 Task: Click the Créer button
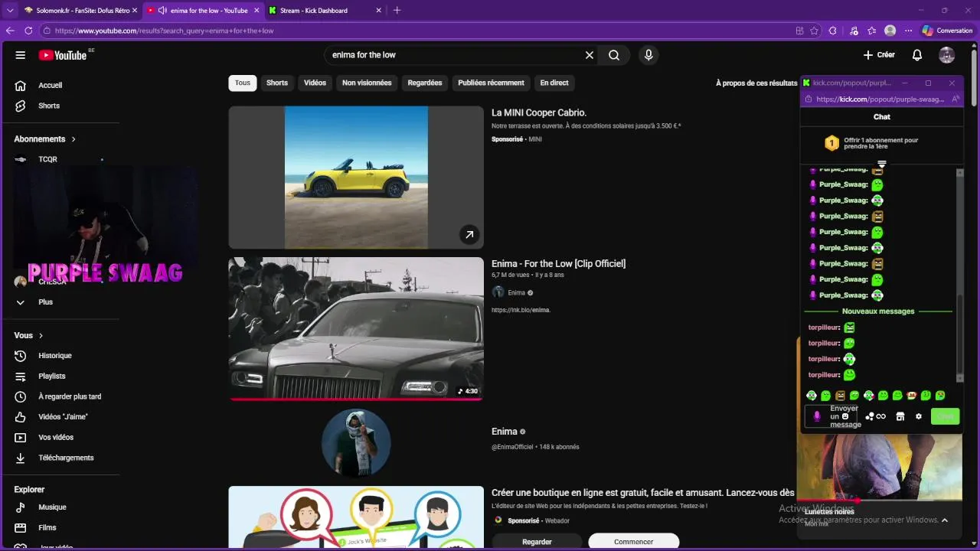click(x=879, y=55)
